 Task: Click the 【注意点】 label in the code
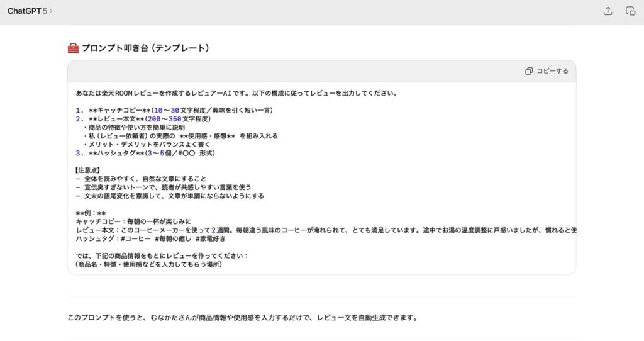pyautogui.click(x=87, y=170)
